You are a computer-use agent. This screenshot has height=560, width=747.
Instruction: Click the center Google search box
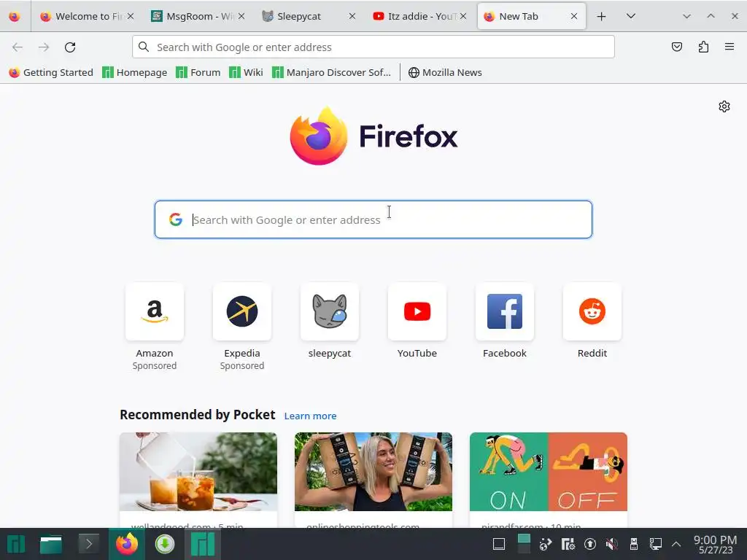(x=373, y=219)
